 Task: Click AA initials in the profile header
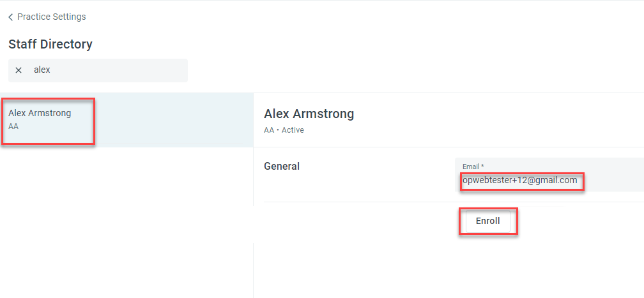(x=269, y=130)
